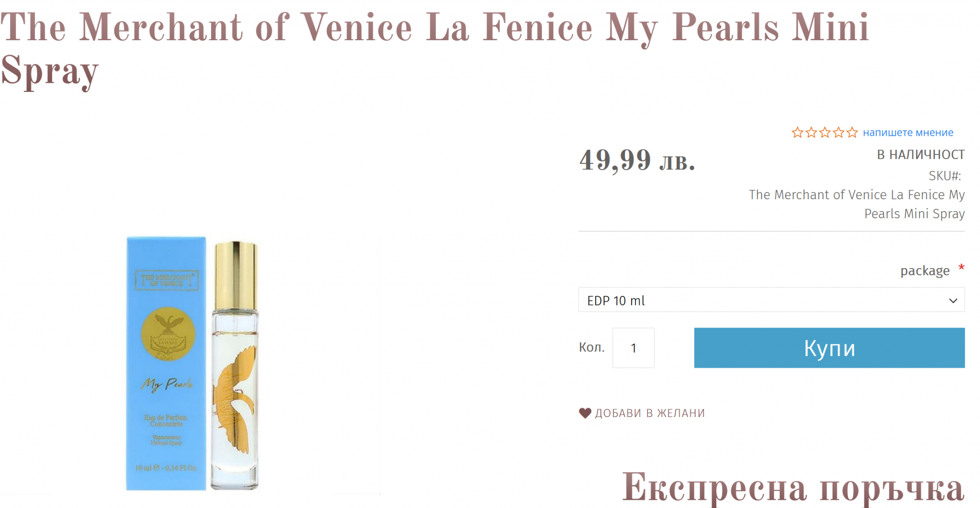Click the perfume bottle with gold cap
This screenshot has height=508, width=980.
pos(235,365)
